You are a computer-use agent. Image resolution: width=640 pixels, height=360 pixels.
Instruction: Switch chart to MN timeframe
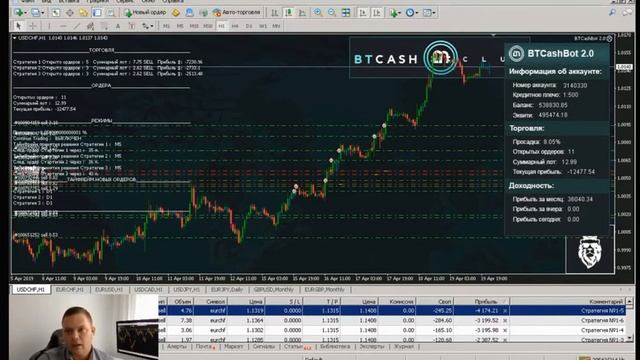coord(276,26)
